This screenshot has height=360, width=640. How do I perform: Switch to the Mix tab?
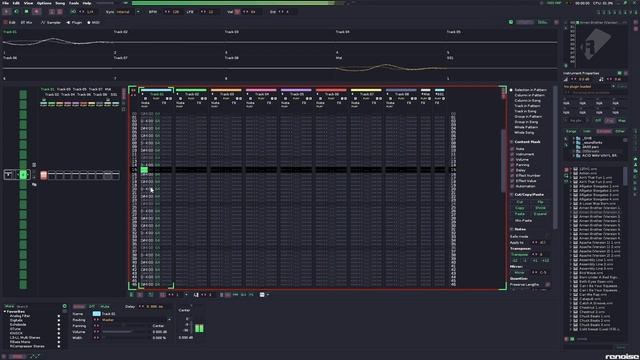pyautogui.click(x=26, y=22)
